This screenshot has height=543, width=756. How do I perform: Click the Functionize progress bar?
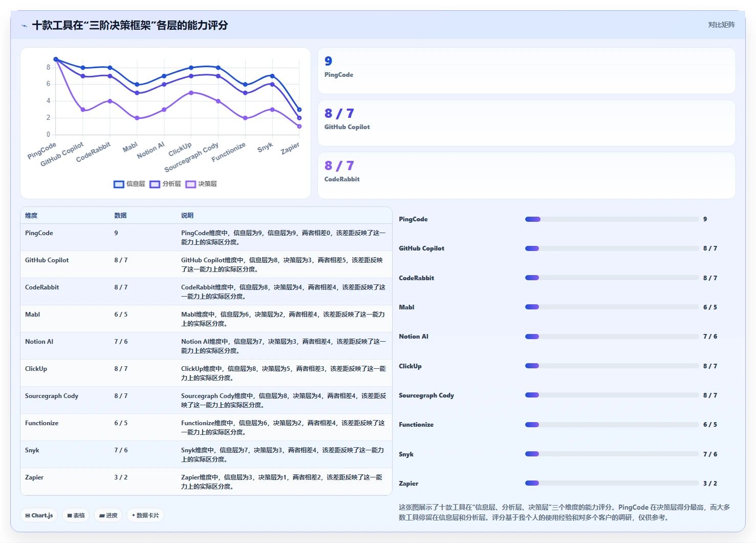click(612, 425)
